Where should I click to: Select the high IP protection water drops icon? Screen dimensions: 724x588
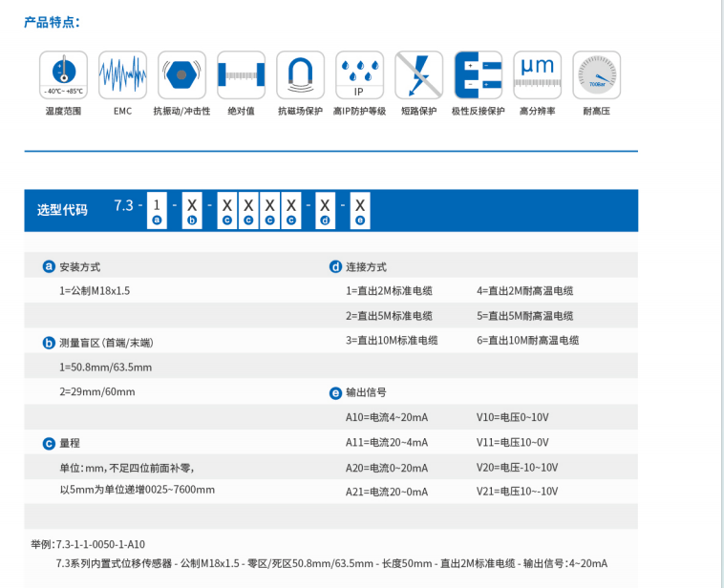point(359,74)
